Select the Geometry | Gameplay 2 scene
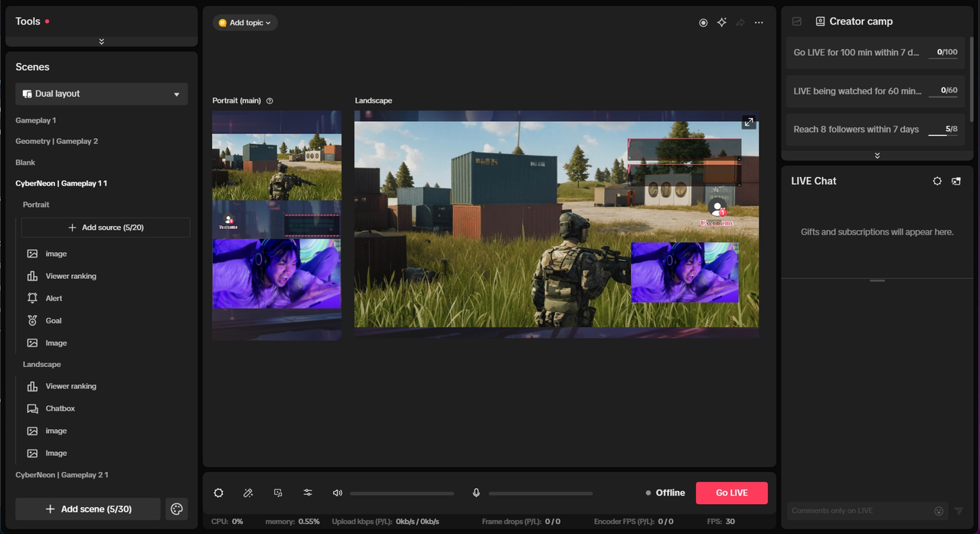The width and height of the screenshot is (980, 534). [57, 141]
